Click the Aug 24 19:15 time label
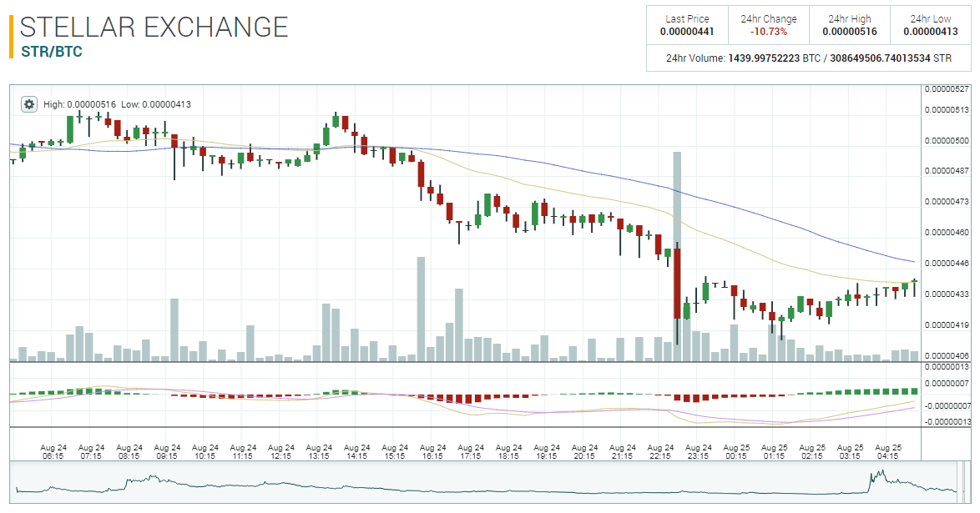Image resolution: width=980 pixels, height=513 pixels. point(546,452)
